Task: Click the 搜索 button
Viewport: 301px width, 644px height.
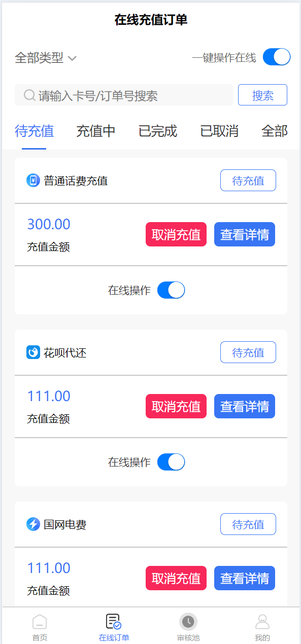Action: (262, 95)
